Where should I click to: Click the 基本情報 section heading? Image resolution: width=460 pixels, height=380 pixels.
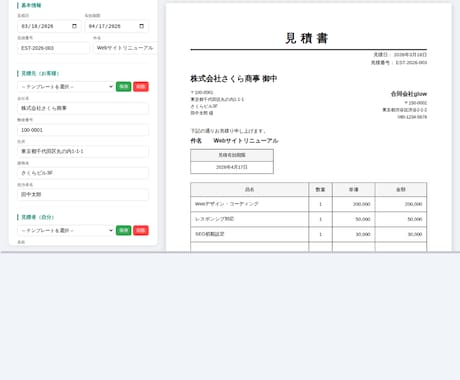31,5
